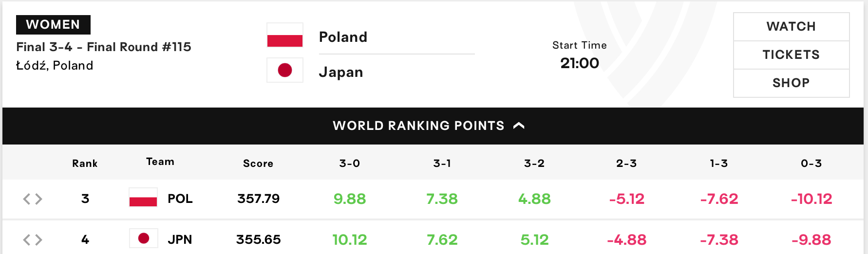Select the Rank column header
868x254 pixels.
(85, 163)
